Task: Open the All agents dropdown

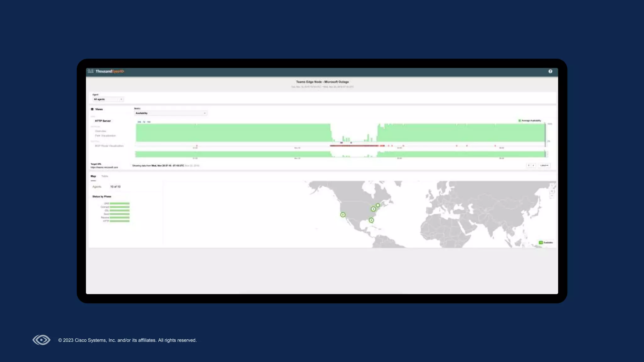Action: 108,99
